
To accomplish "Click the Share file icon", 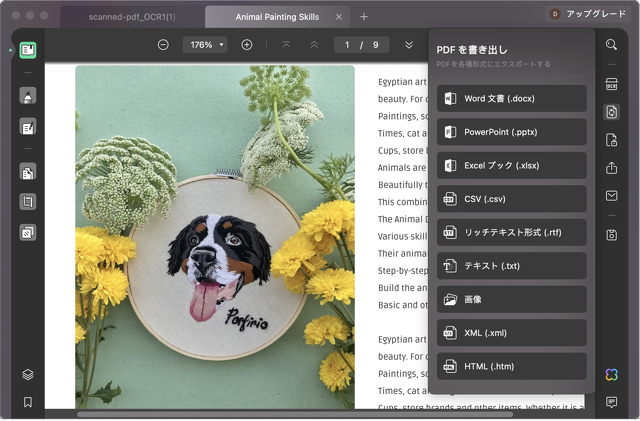I will (x=611, y=168).
